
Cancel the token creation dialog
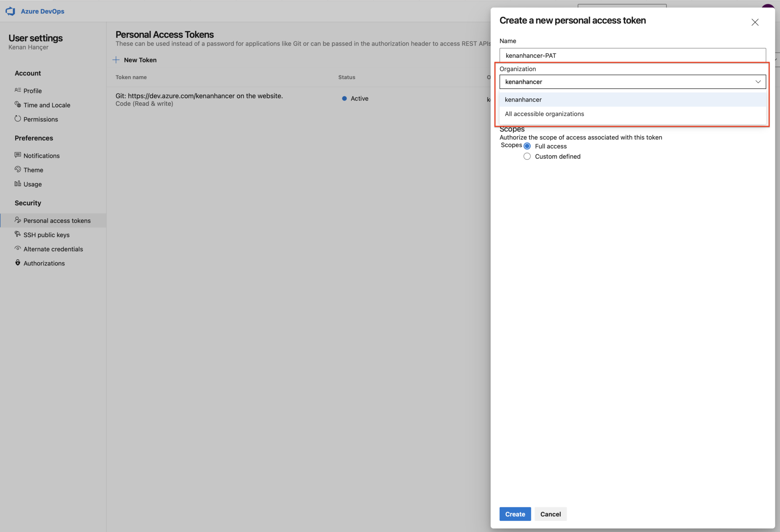click(x=550, y=514)
